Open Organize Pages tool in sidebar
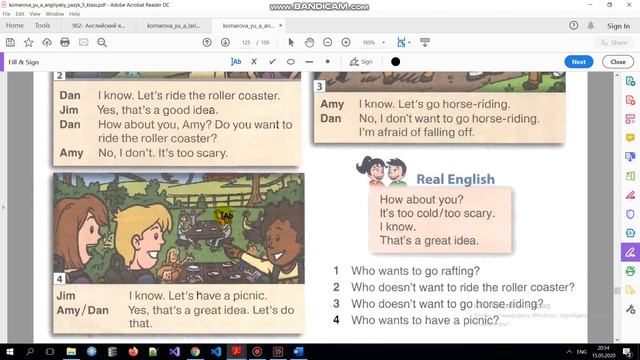The width and height of the screenshot is (640, 360). coord(631,119)
